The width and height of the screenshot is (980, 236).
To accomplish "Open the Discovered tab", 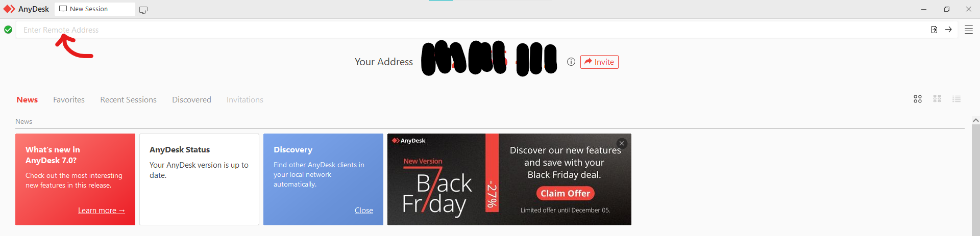I will [x=191, y=100].
